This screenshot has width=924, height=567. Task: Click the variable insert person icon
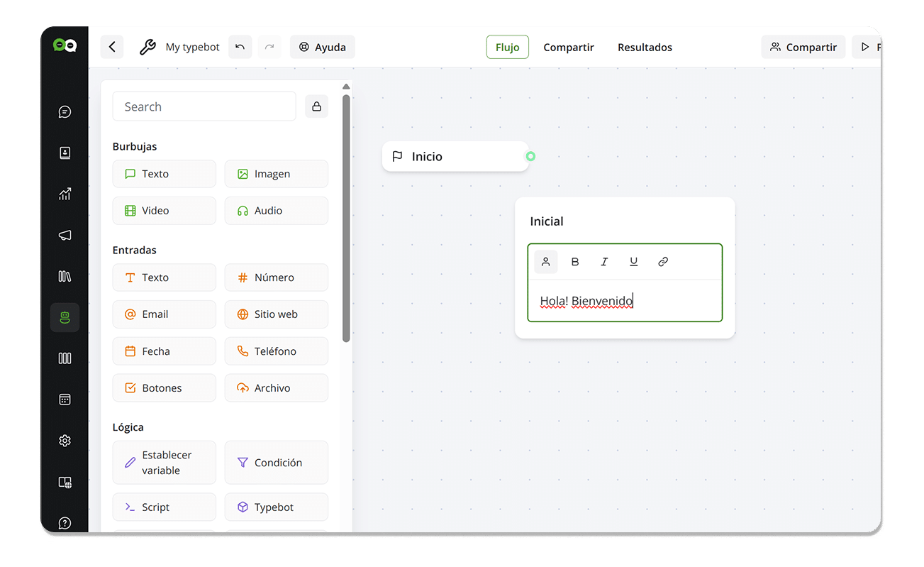click(x=546, y=262)
